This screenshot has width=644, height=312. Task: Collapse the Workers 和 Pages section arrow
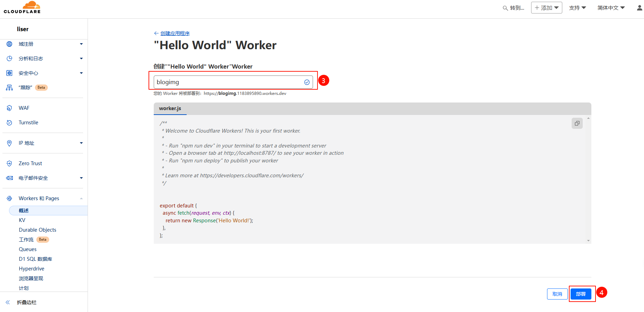(81, 198)
